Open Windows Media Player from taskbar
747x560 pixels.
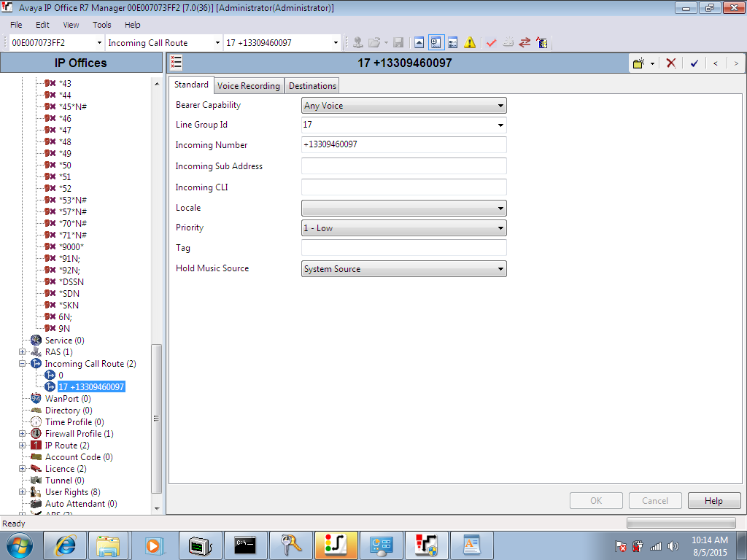153,545
